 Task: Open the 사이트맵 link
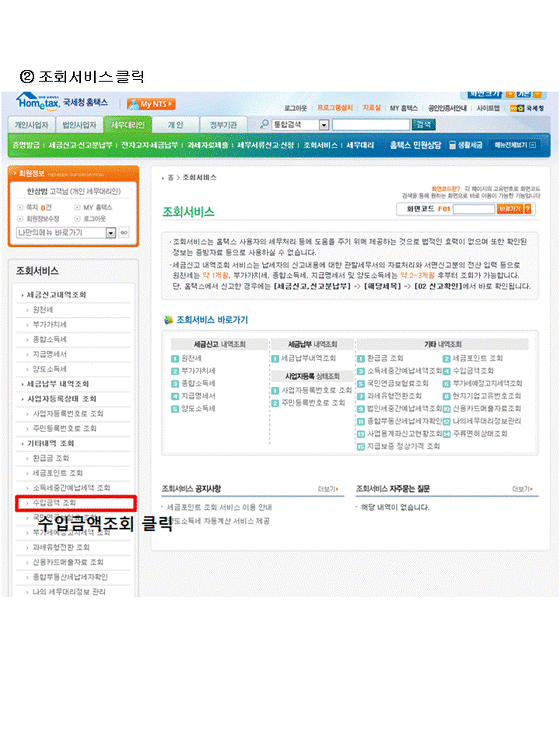[x=488, y=108]
